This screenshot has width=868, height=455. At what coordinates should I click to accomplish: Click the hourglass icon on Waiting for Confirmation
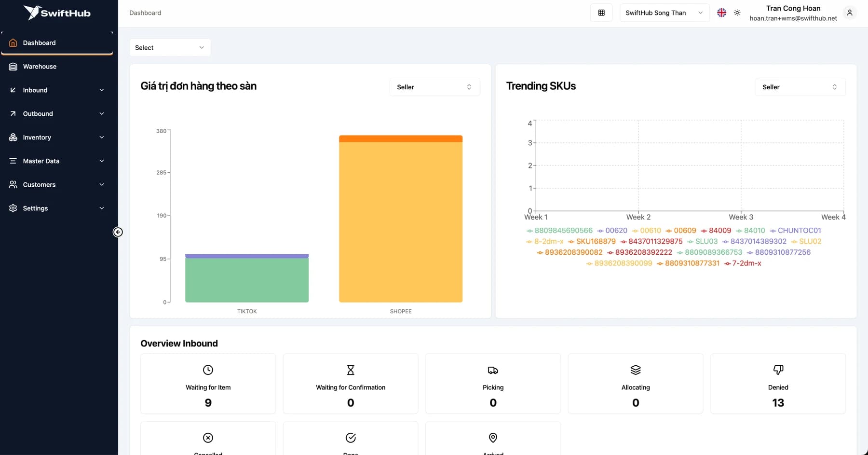coord(351,370)
